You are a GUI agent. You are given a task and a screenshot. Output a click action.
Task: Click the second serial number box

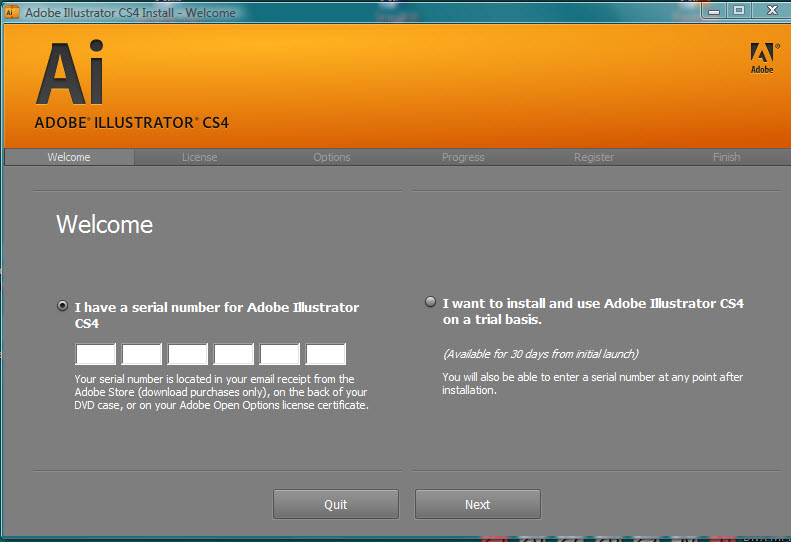(x=142, y=354)
